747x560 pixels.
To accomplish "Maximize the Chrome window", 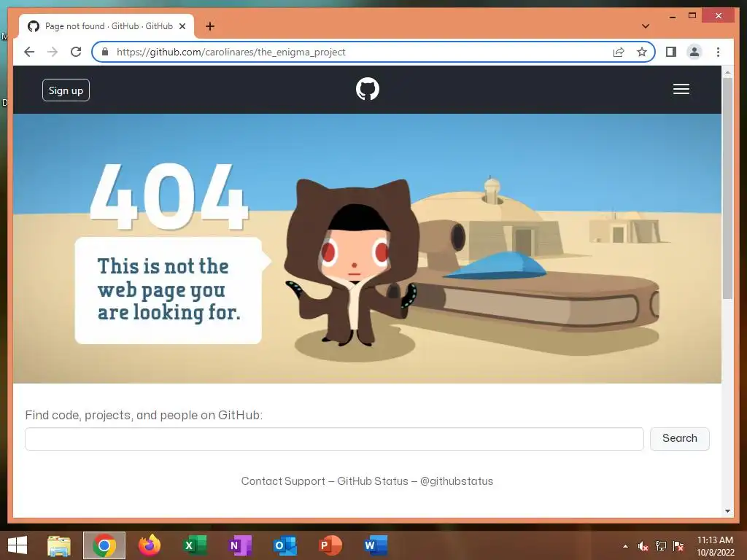I will [692, 16].
